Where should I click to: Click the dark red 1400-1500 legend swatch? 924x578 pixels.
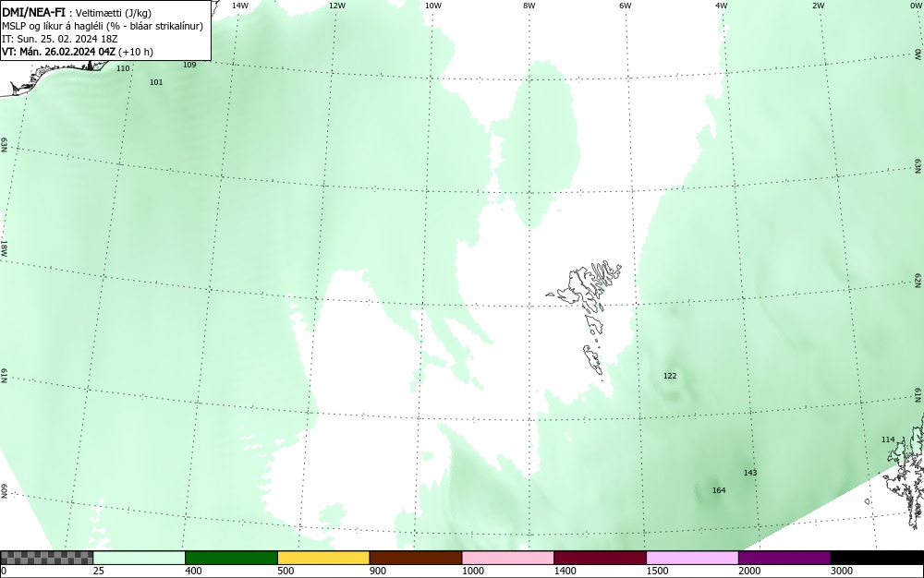[600, 558]
